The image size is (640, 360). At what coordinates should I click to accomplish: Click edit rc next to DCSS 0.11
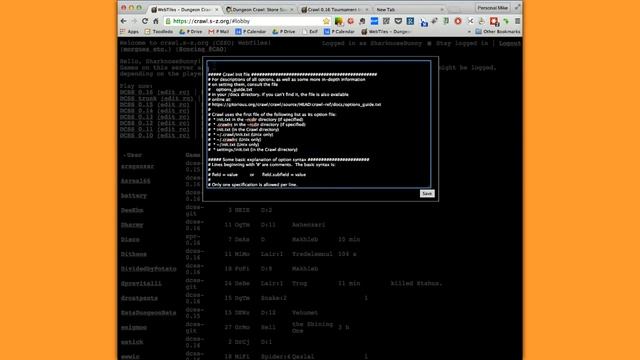[x=173, y=129]
